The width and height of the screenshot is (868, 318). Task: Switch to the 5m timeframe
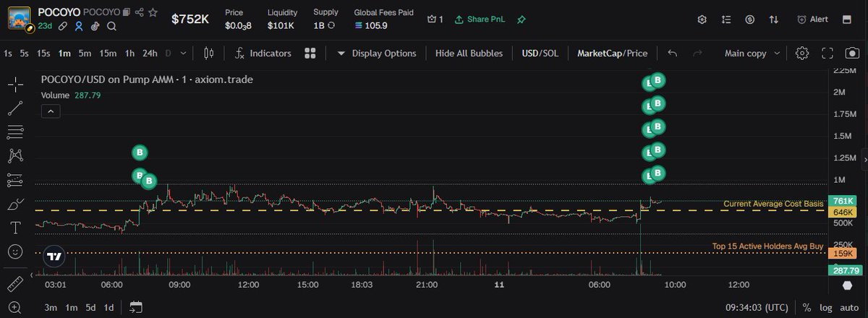pos(85,53)
